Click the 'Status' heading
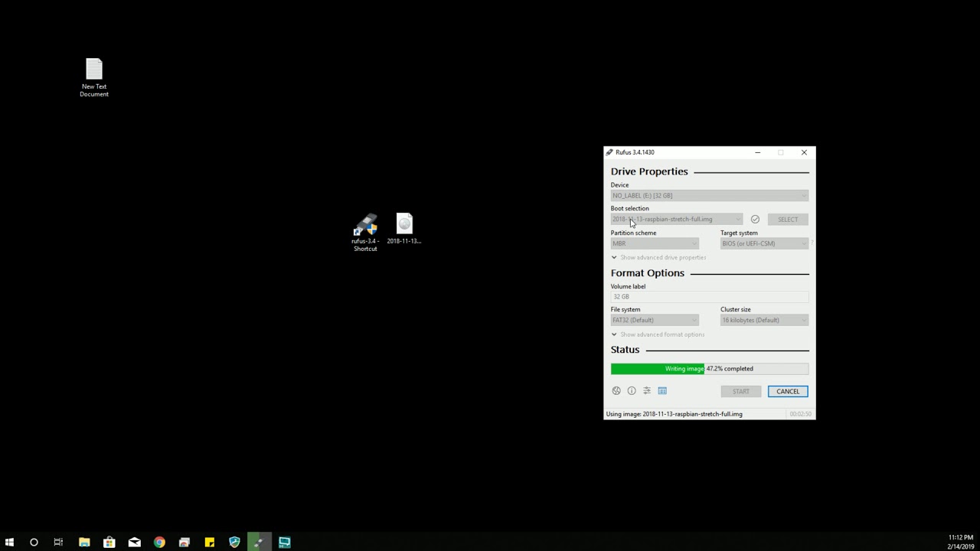The height and width of the screenshot is (551, 980). (x=625, y=350)
